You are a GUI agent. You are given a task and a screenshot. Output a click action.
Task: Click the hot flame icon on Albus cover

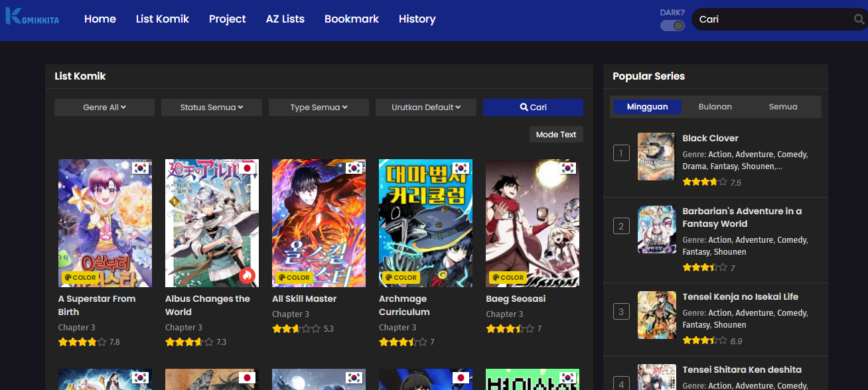(x=247, y=275)
